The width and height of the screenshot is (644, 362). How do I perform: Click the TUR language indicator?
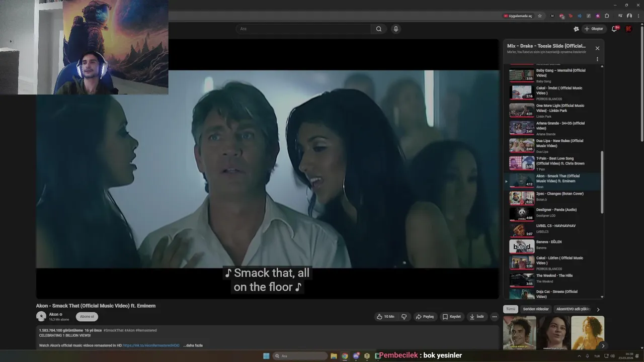pyautogui.click(x=597, y=356)
